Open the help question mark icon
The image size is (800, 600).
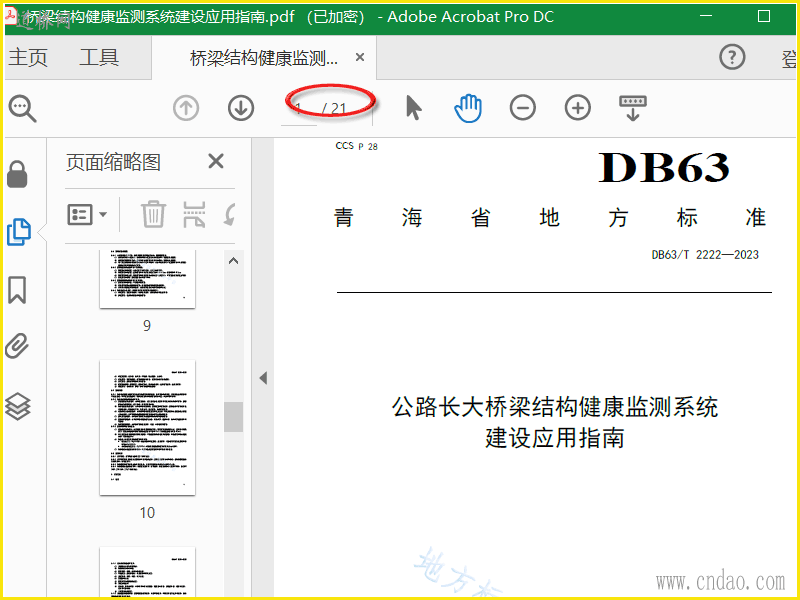point(732,57)
